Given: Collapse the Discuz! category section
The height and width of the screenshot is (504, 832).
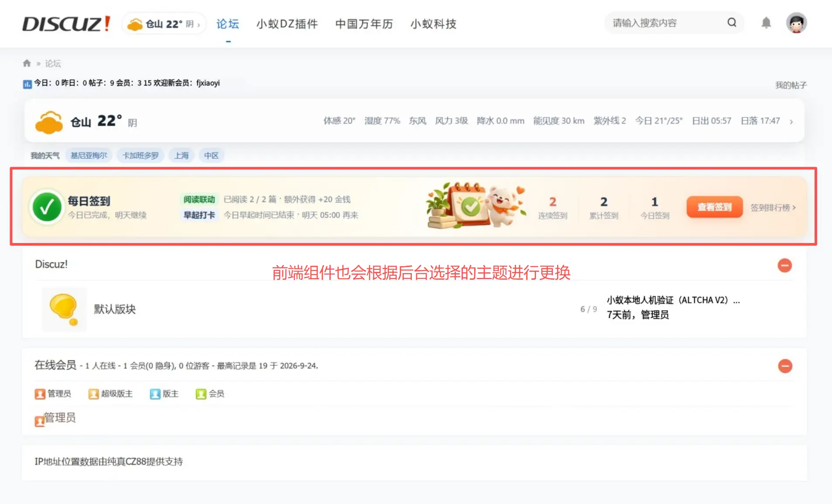Looking at the screenshot, I should coord(784,265).
